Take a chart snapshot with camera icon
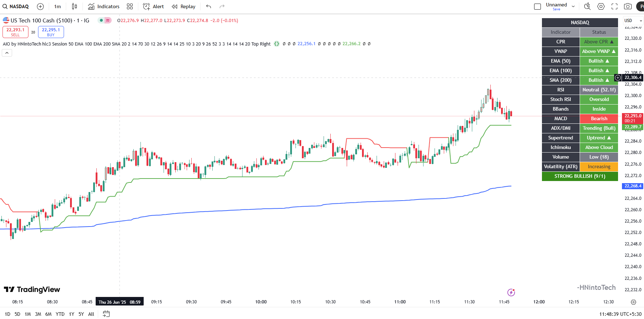This screenshot has height=319, width=644. (628, 6)
